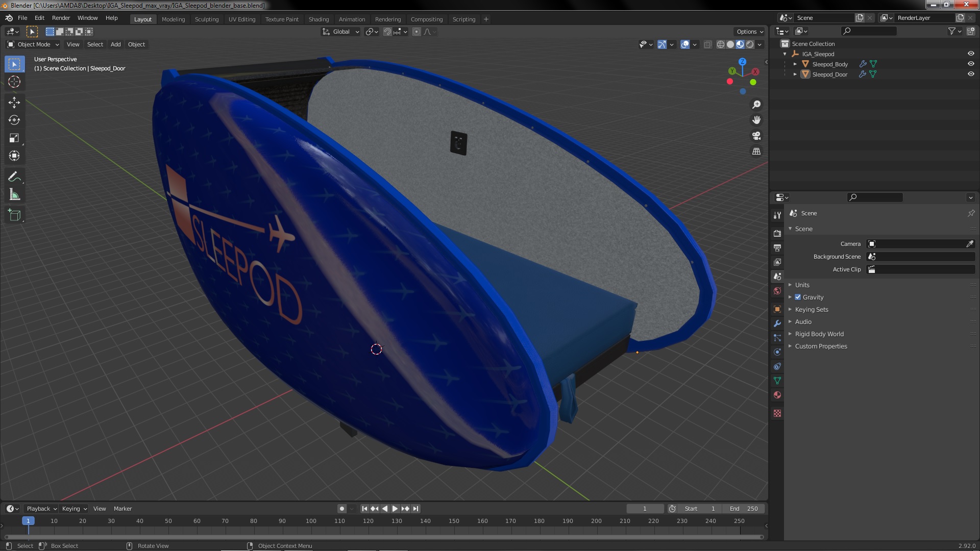Image resolution: width=980 pixels, height=551 pixels.
Task: Open the Object Mode dropdown
Action: 33,44
